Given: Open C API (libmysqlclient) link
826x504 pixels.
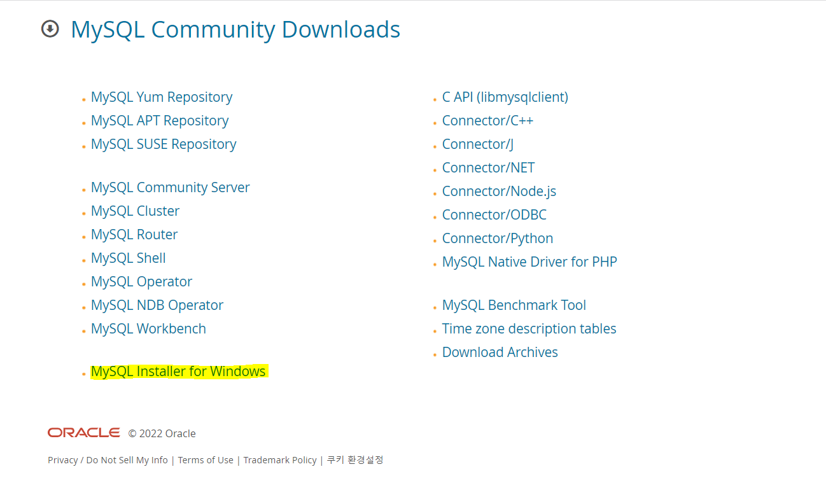Looking at the screenshot, I should point(505,97).
